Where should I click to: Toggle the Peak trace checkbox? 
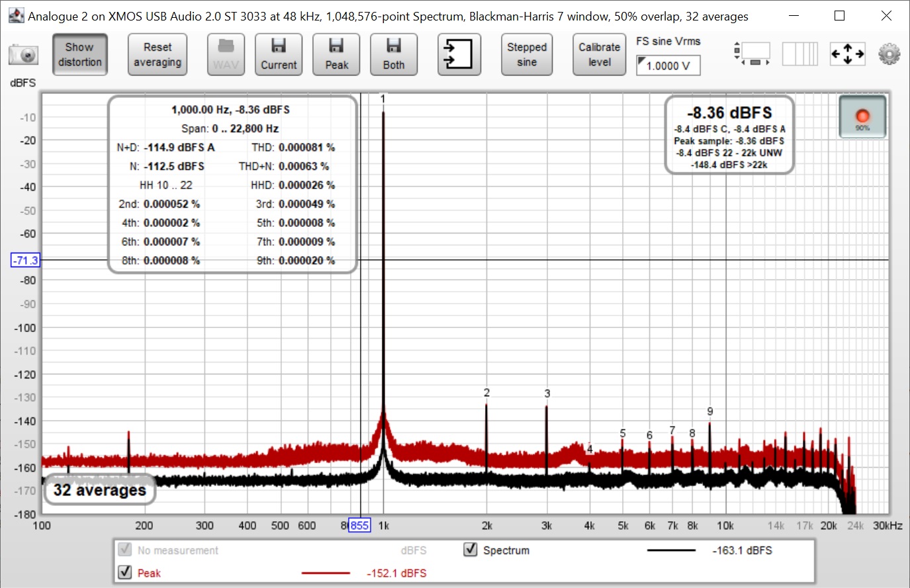[124, 571]
